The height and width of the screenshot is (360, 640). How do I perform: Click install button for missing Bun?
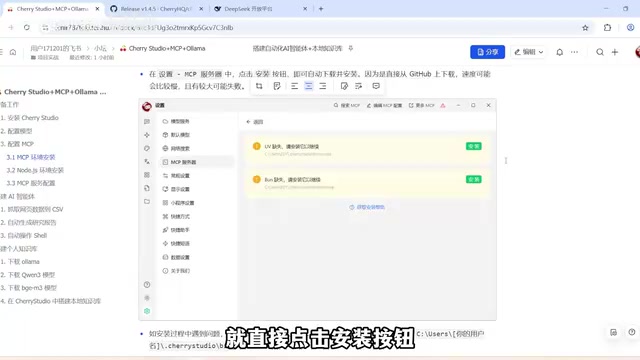point(473,179)
